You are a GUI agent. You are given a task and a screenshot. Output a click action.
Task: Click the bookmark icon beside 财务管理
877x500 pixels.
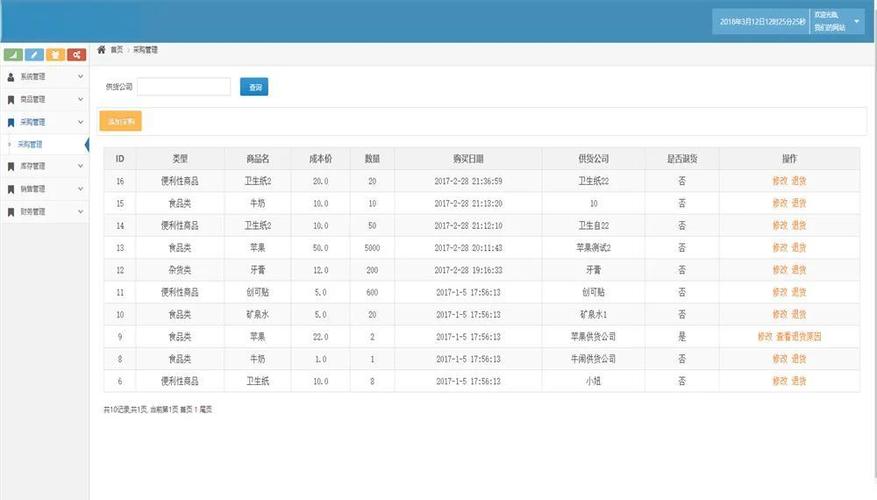point(11,211)
